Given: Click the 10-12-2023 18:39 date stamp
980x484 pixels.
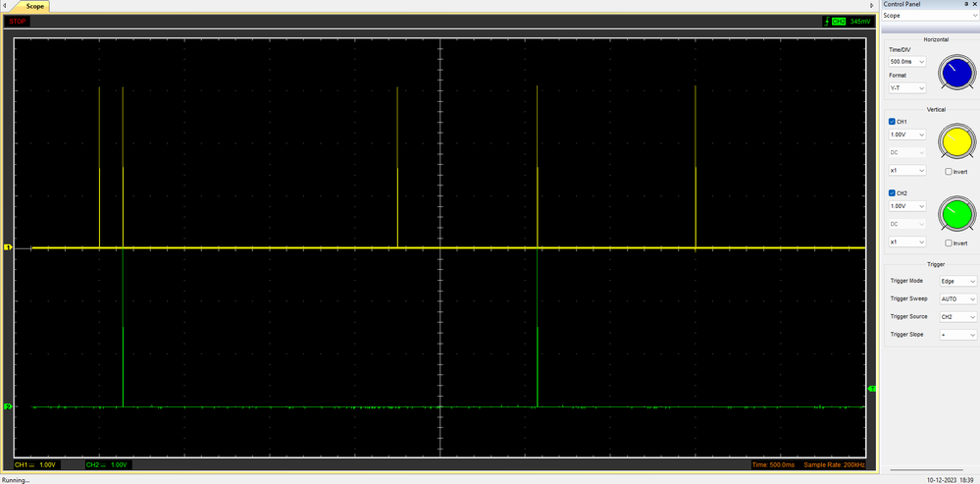Looking at the screenshot, I should click(950, 480).
